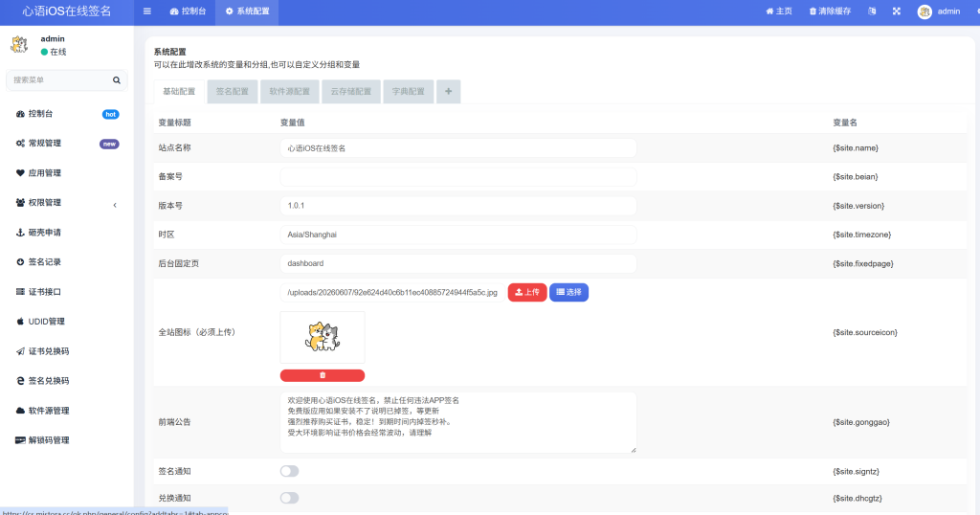Viewport: 980px width, 515px height.
Task: Toggle the sidebar hamburger menu icon
Action: [146, 11]
